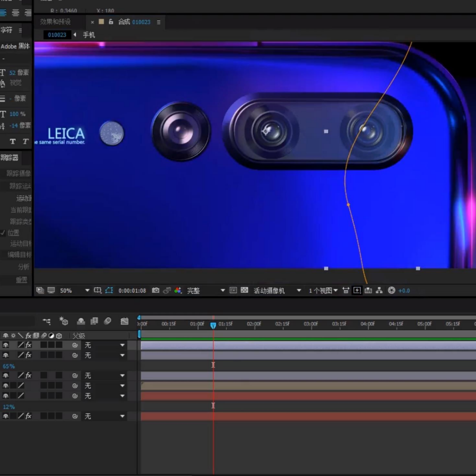Click the show snapshot icon
The width and height of the screenshot is (476, 476).
tap(167, 290)
